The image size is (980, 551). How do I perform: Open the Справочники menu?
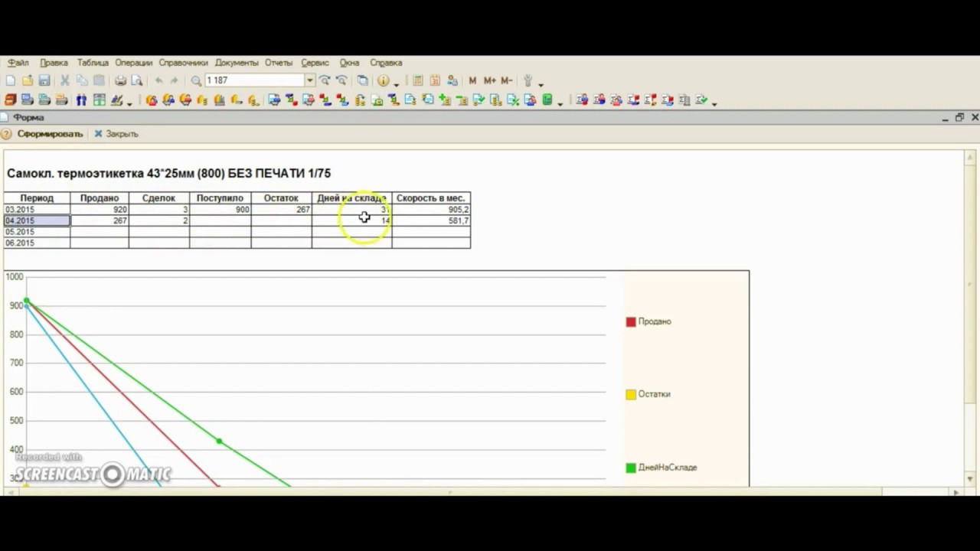point(184,63)
